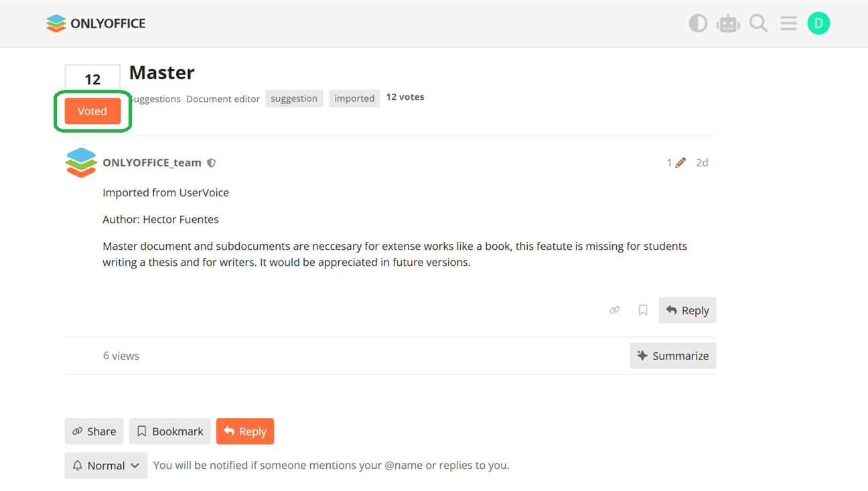The image size is (868, 491).
Task: Open the user avatar D menu
Action: 818,23
